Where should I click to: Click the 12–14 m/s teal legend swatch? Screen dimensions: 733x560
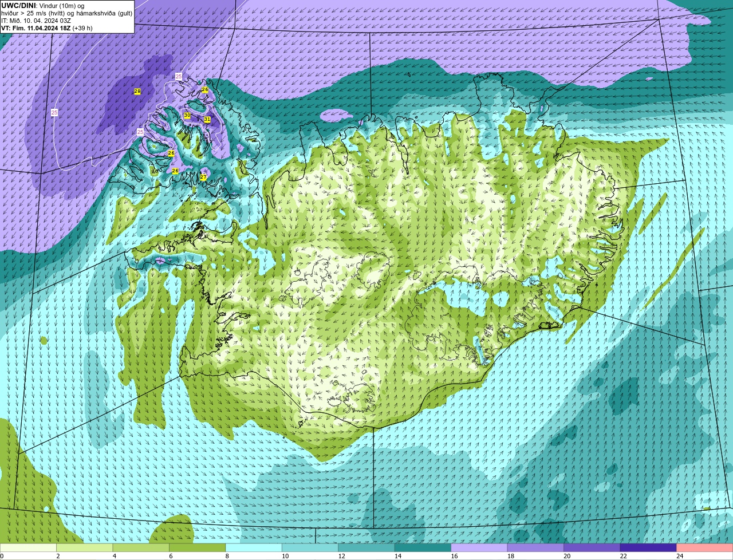(366, 547)
